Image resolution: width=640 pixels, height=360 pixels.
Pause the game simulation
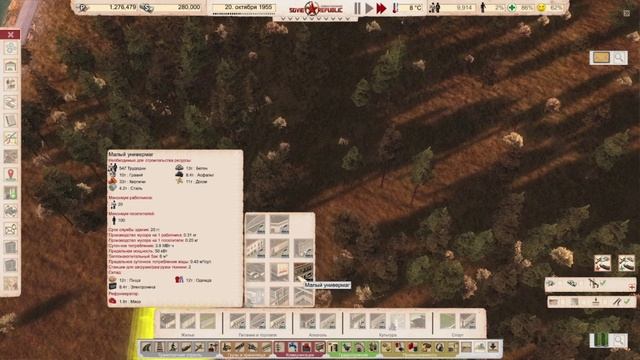[358, 8]
